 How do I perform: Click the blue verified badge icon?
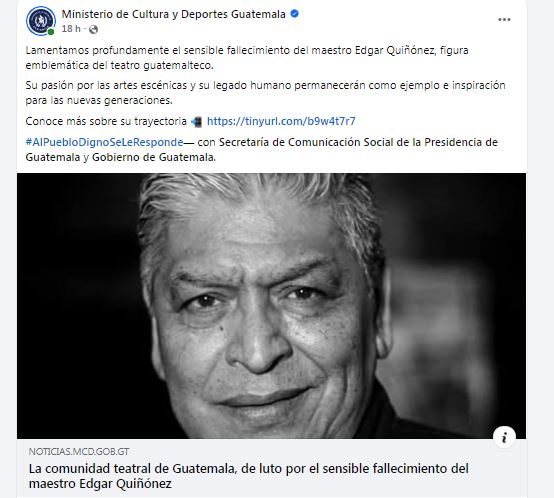pyautogui.click(x=294, y=14)
